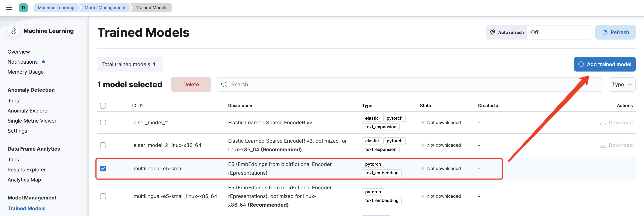Open Overview in the sidebar

(x=19, y=52)
